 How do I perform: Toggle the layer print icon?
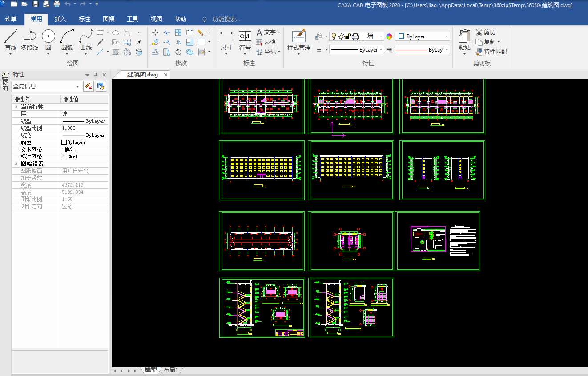pyautogui.click(x=355, y=36)
